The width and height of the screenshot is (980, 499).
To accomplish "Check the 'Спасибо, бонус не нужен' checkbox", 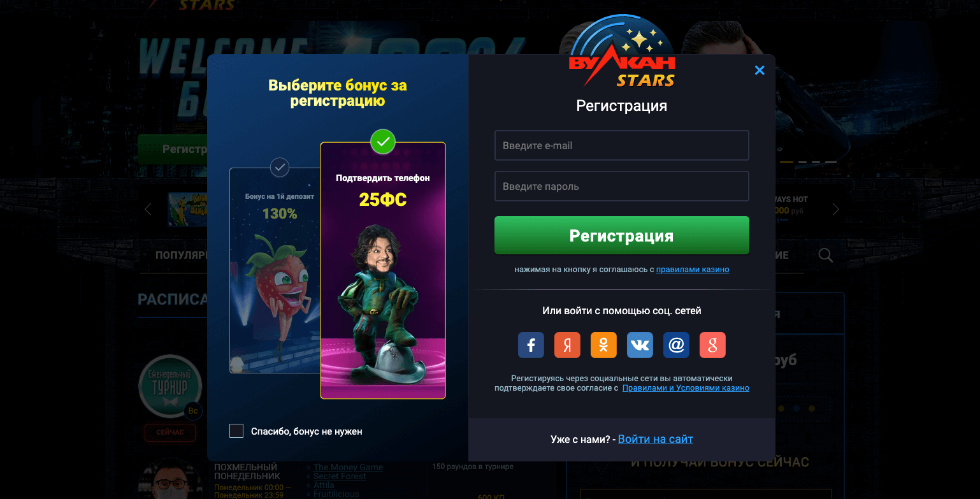I will 236,431.
